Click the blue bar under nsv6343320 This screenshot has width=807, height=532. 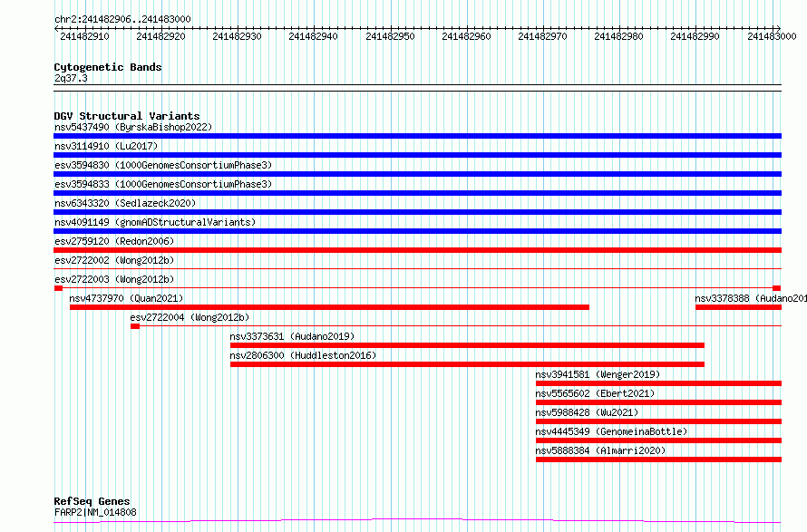tap(417, 212)
